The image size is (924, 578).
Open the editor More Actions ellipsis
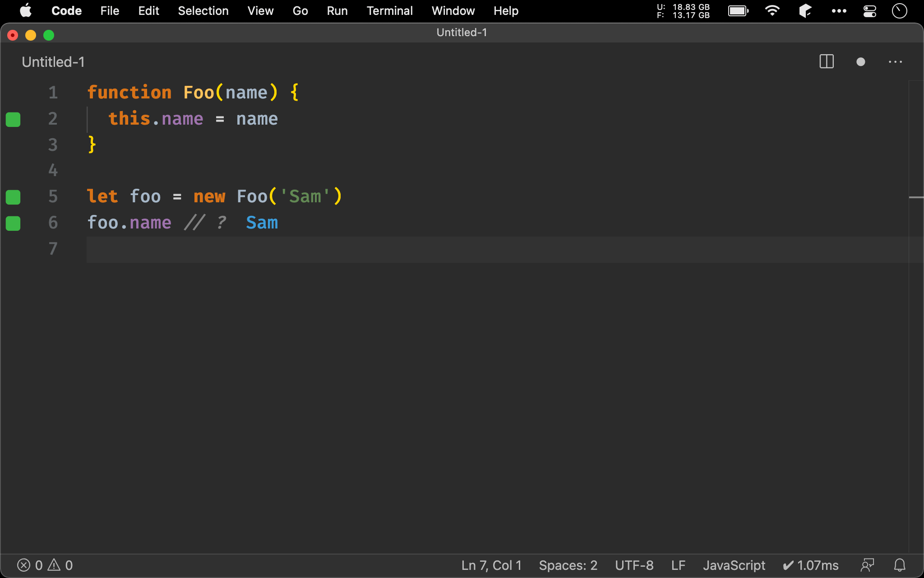pos(895,62)
